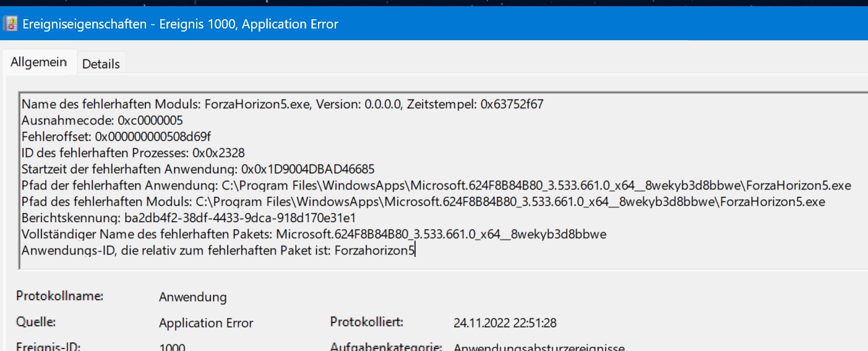Click the 'Vollständiger Name des fehlerhaften Pakets' line
Screen dimensions: 868x351
click(314, 234)
